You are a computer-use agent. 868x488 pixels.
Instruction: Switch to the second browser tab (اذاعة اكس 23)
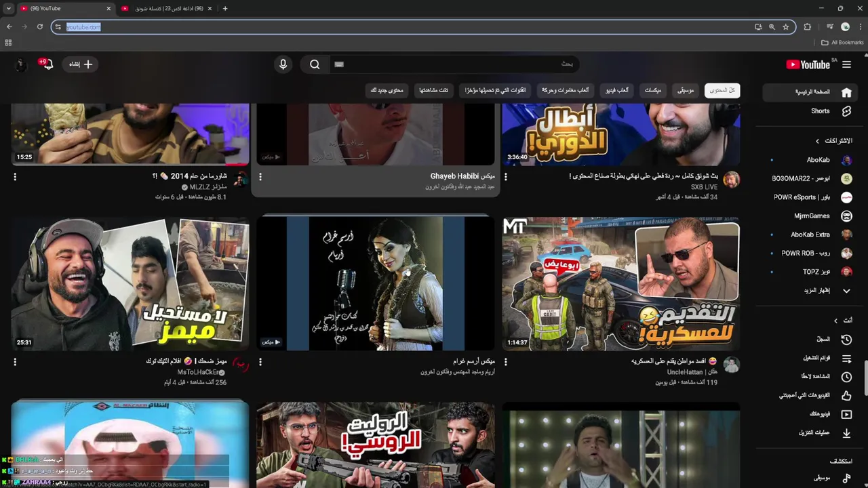(x=167, y=9)
